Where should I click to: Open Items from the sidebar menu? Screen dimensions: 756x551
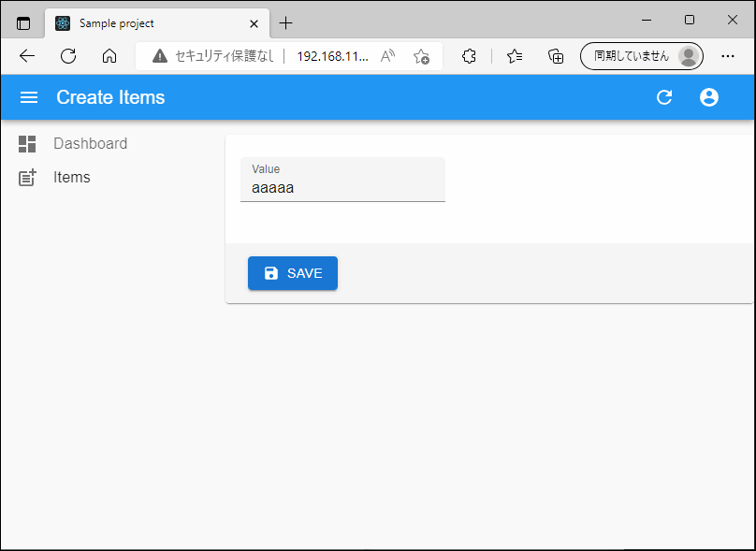[x=72, y=178]
